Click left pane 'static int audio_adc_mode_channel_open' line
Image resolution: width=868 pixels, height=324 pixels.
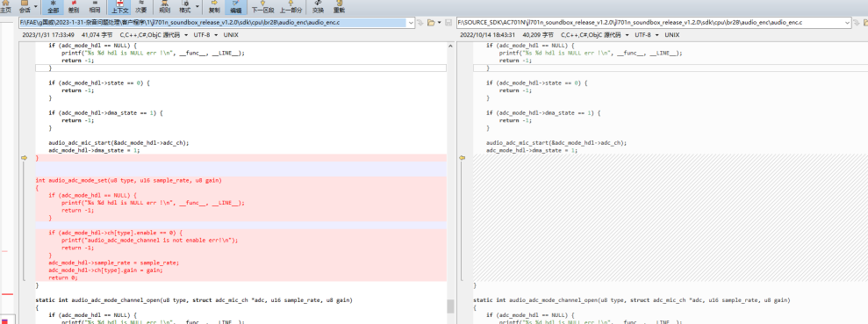194,299
